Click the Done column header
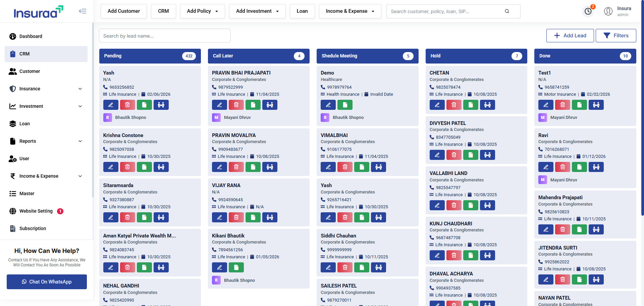Viewport: 644px width, 306px height. coord(585,56)
